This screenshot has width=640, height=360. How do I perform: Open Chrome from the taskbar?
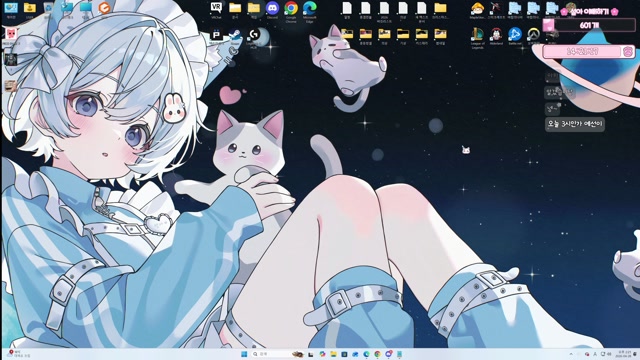(378, 354)
